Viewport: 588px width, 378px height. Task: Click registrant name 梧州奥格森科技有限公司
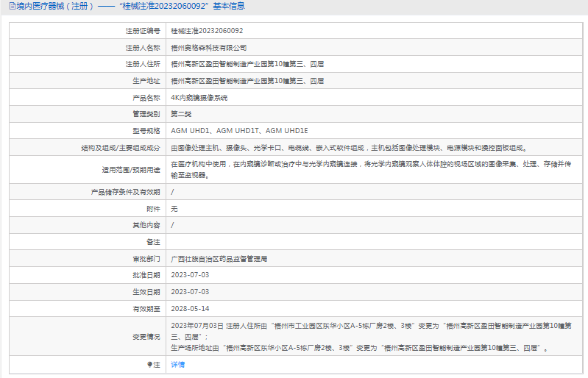pyautogui.click(x=209, y=48)
